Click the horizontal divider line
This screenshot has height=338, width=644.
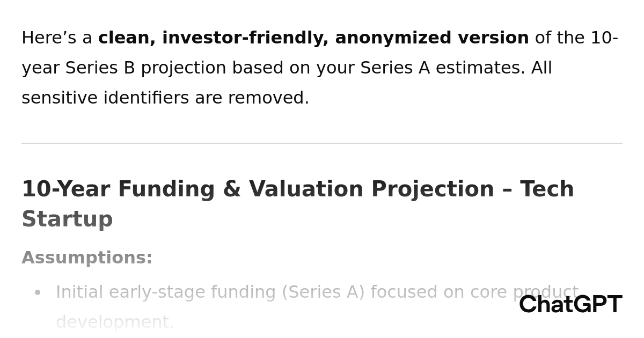click(322, 143)
